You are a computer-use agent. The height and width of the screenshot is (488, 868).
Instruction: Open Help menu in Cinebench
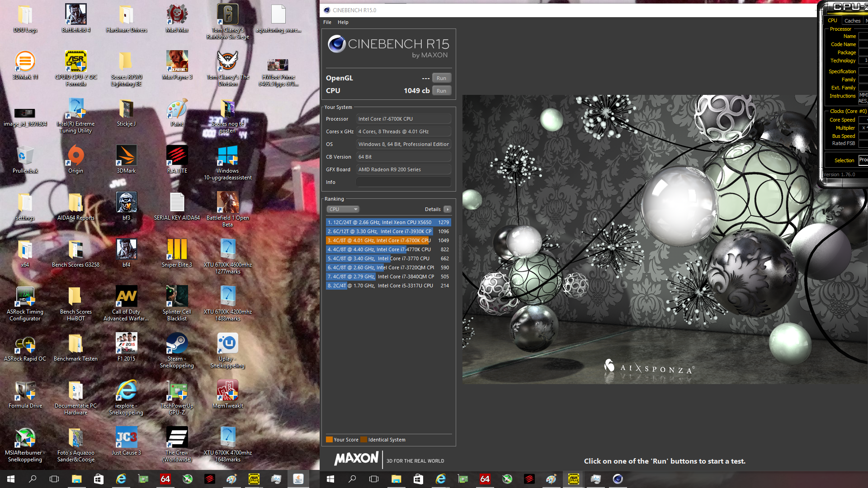pos(343,22)
